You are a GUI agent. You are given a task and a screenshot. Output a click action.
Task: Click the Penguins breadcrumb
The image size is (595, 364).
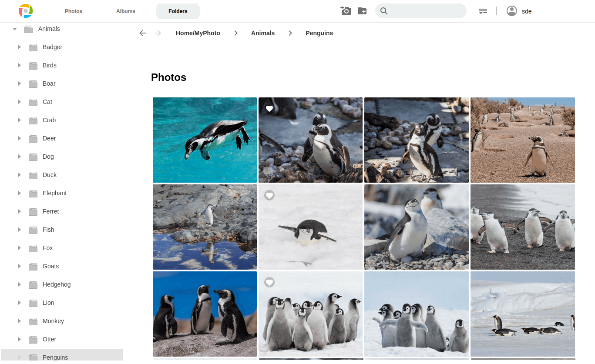click(x=319, y=33)
